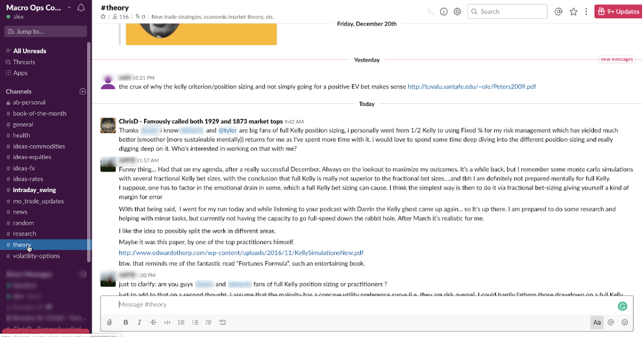Image resolution: width=644 pixels, height=337 pixels.
Task: Open channel settings gear
Action: 457,12
